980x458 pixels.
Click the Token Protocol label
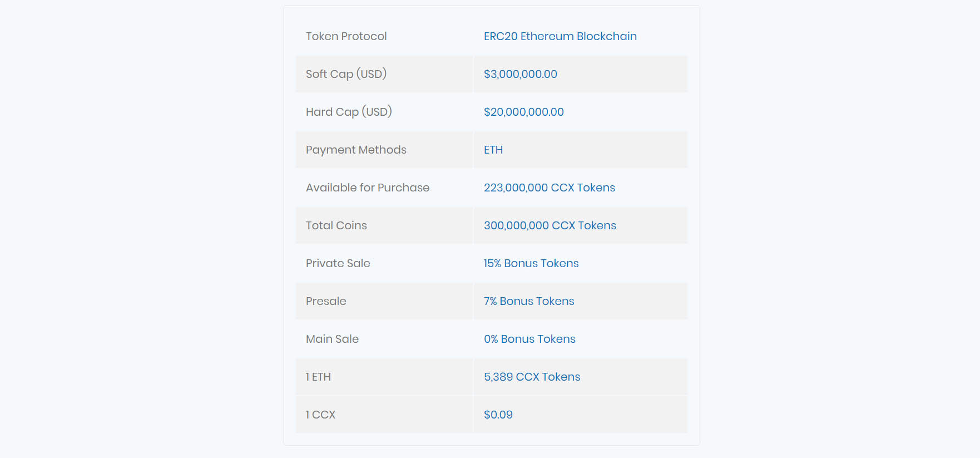346,36
